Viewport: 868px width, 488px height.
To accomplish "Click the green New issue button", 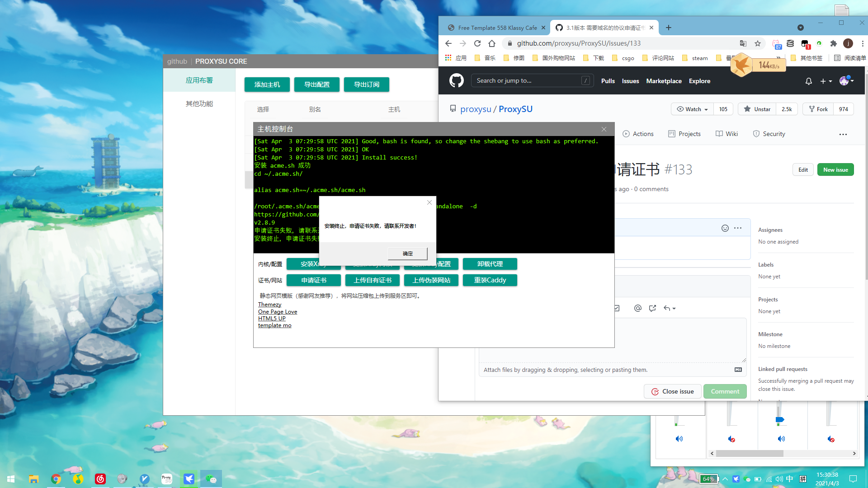I will [x=835, y=169].
